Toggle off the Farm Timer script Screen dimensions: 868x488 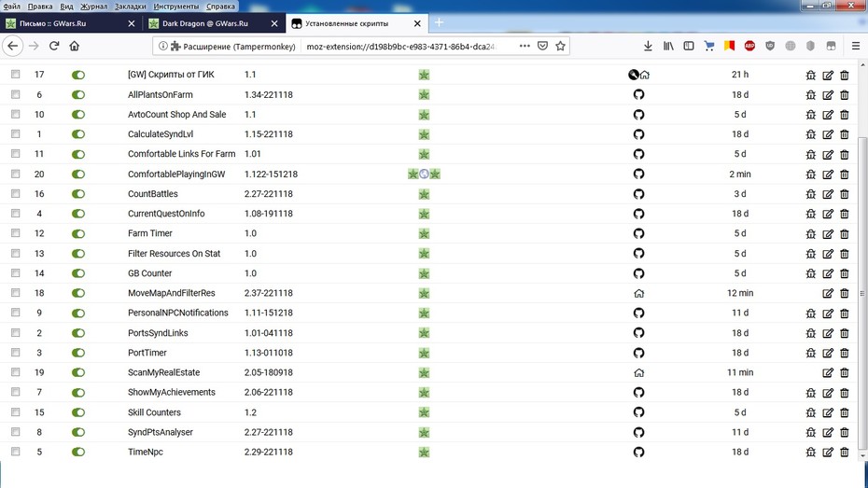(78, 233)
